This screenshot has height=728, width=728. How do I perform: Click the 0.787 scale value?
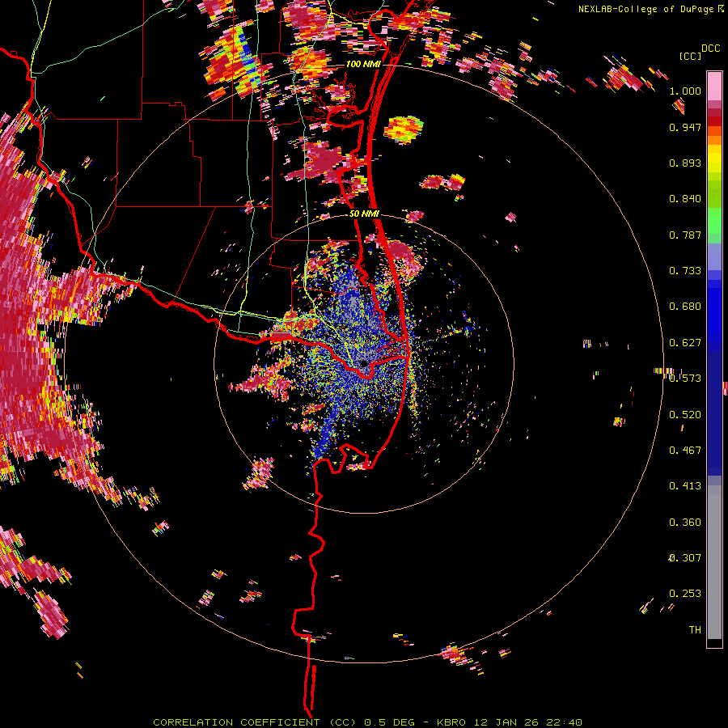tap(685, 235)
